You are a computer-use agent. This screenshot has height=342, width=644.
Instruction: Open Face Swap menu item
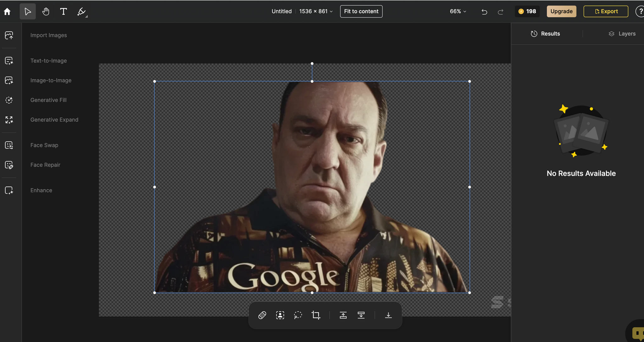coord(44,145)
